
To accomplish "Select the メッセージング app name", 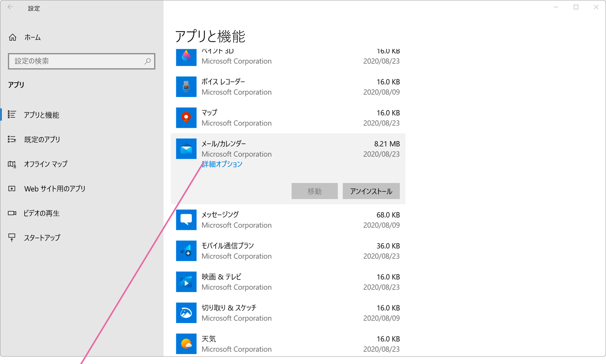I will (220, 215).
